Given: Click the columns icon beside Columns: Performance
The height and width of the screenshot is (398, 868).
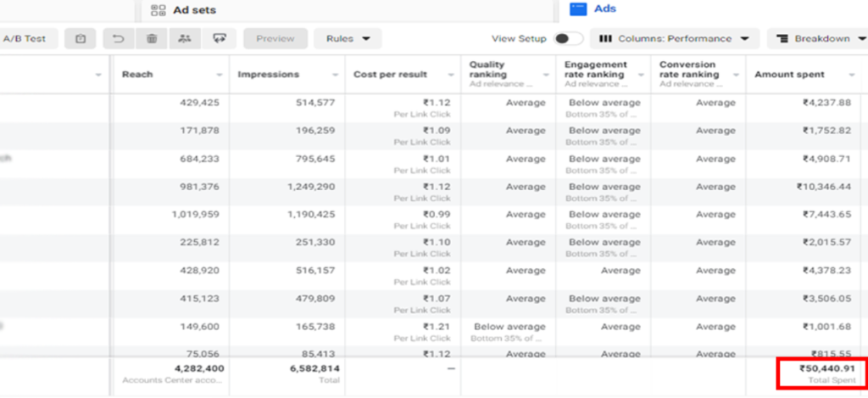Looking at the screenshot, I should 606,38.
